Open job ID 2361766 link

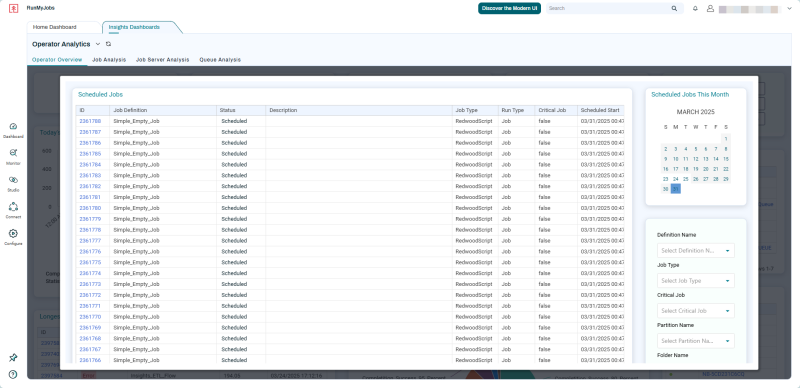[90, 360]
